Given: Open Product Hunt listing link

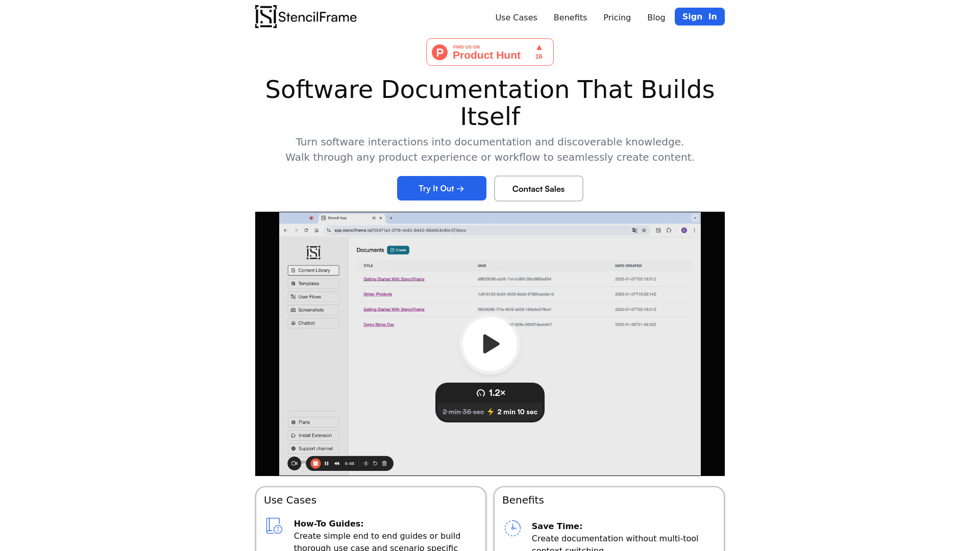Looking at the screenshot, I should tap(490, 52).
